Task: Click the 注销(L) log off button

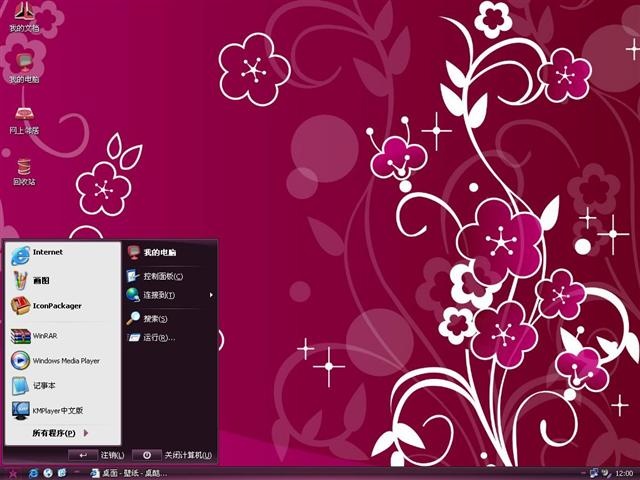Action: tap(97, 455)
